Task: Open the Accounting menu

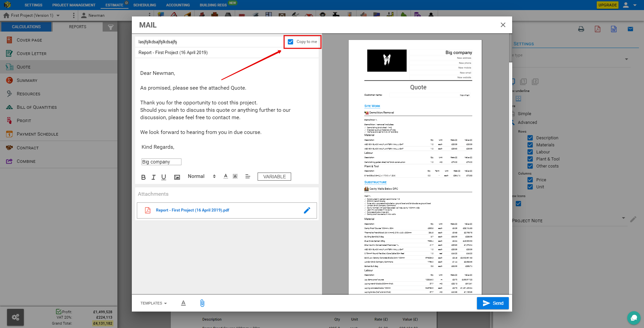Action: click(178, 5)
